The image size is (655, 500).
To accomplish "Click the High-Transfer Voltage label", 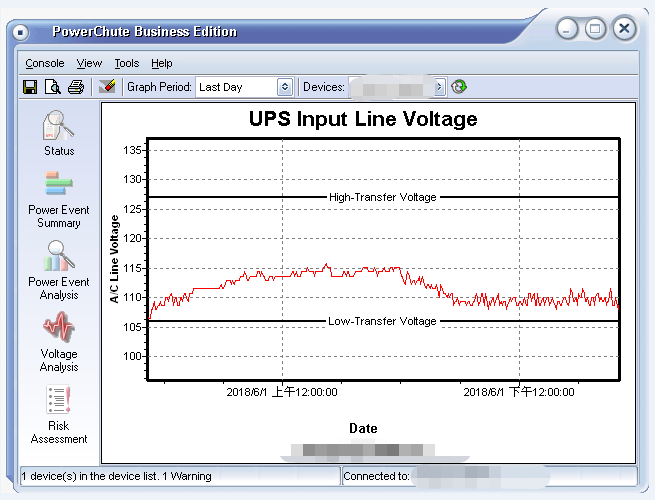I will 383,197.
